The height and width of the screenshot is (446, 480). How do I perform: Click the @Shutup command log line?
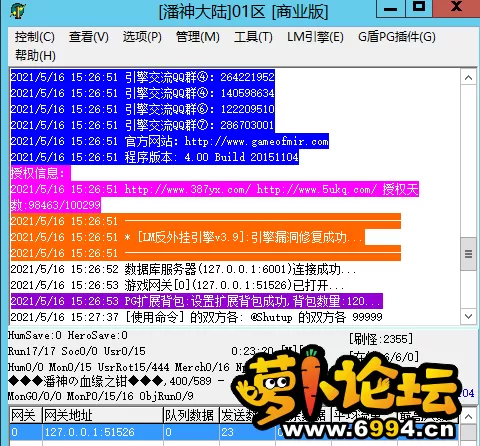click(x=196, y=317)
